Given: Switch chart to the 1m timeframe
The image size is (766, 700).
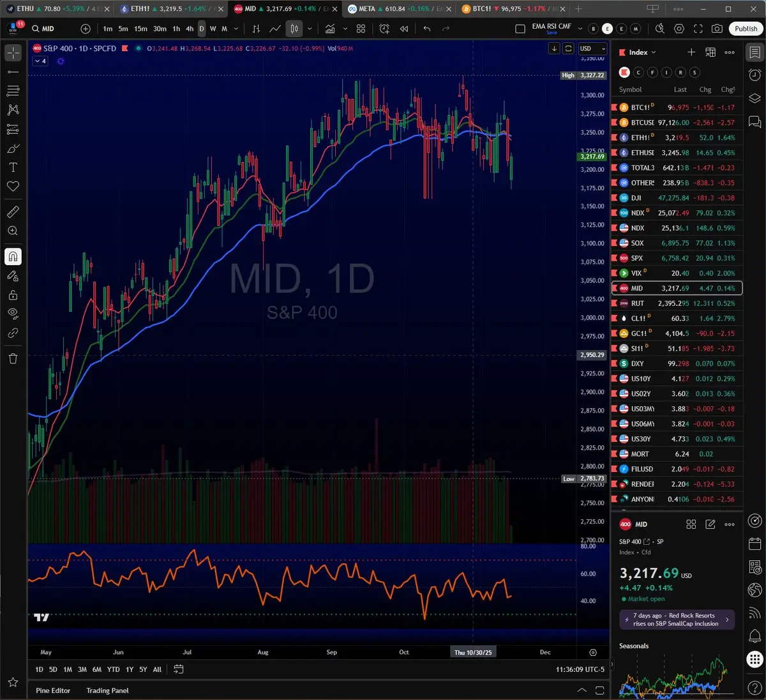Looking at the screenshot, I should point(107,29).
